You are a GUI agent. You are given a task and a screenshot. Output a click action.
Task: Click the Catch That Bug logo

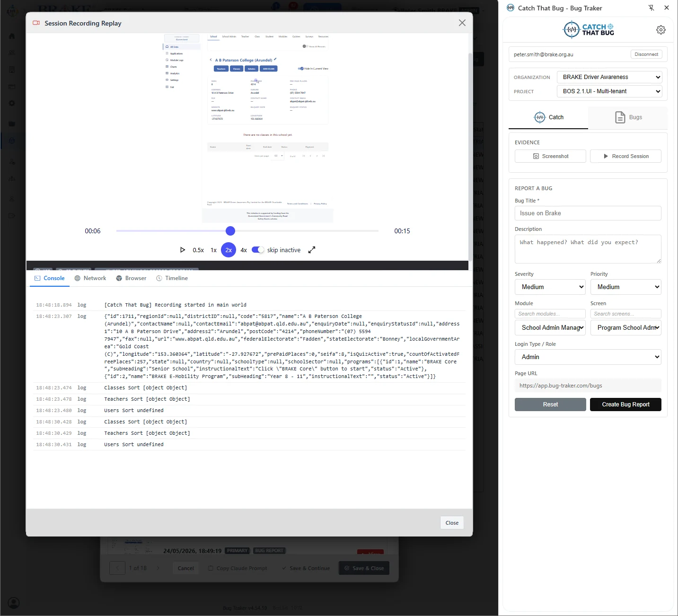click(x=588, y=30)
